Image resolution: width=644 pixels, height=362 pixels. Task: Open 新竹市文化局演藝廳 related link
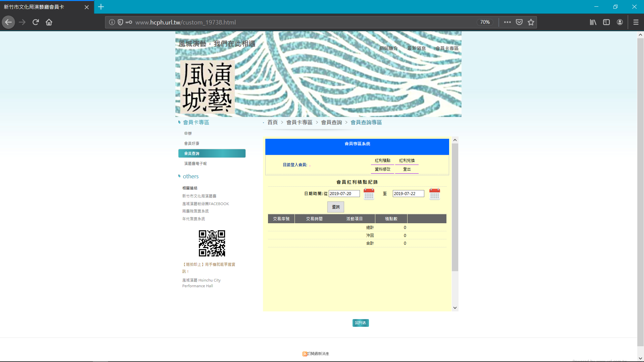199,196
